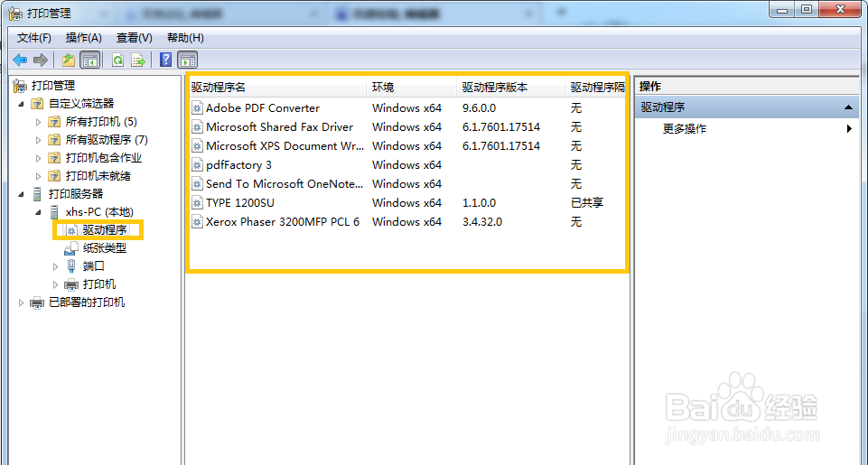Click the 打印服务器 server icon
The width and height of the screenshot is (868, 465).
click(x=37, y=194)
